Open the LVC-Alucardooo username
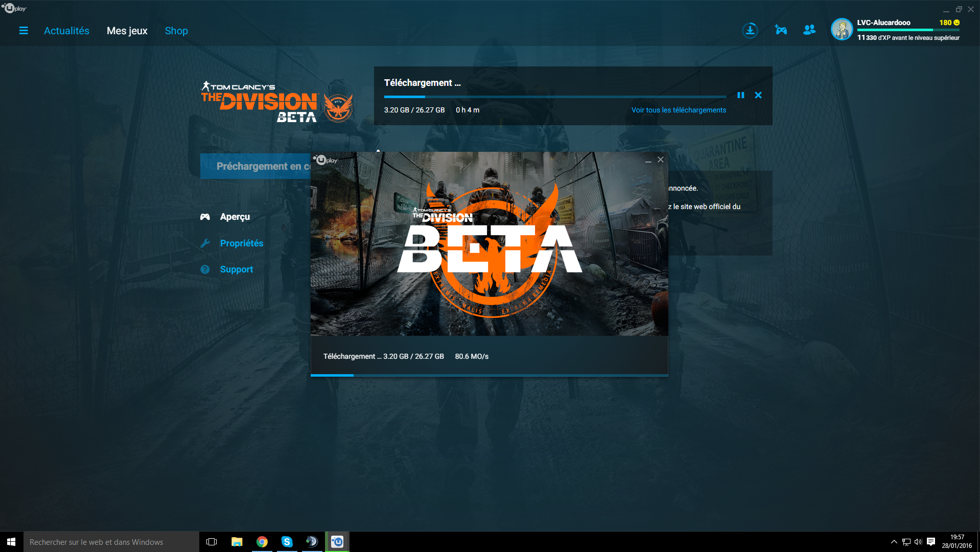The height and width of the screenshot is (552, 980). 883,22
